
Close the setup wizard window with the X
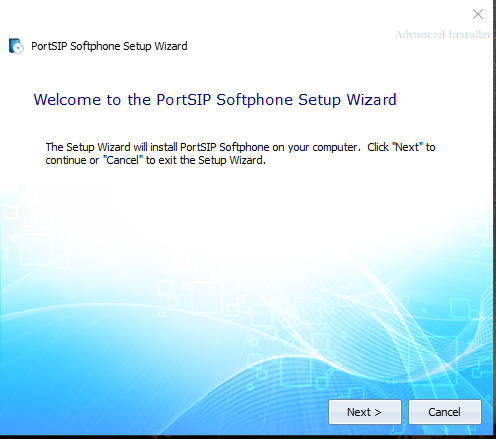pyautogui.click(x=478, y=14)
